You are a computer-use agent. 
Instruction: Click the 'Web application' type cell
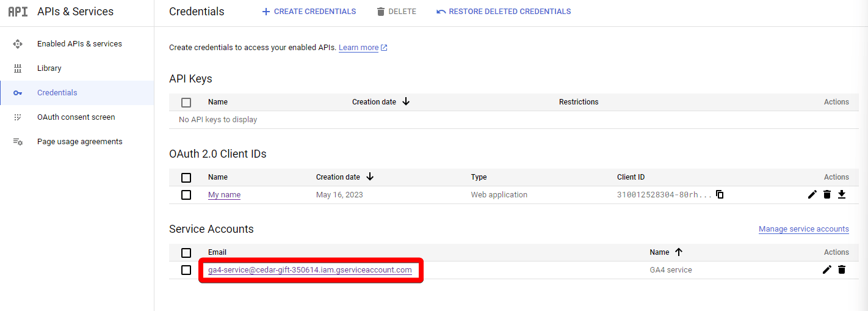tap(499, 195)
